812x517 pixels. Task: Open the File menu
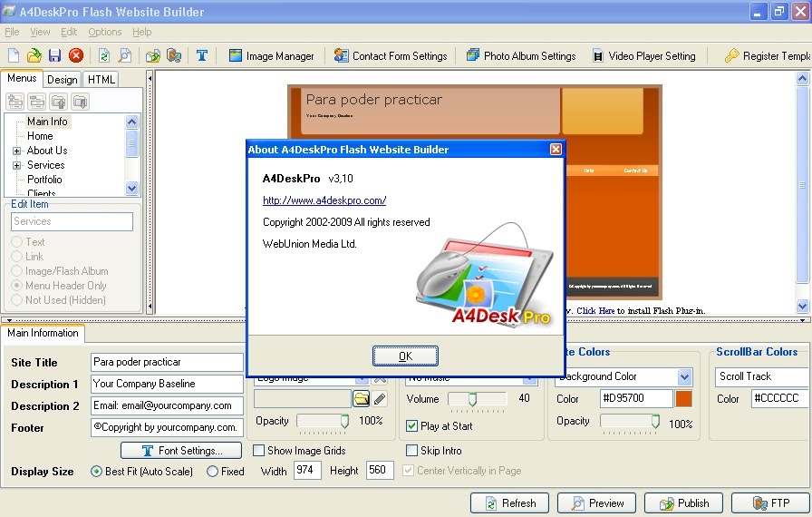[12, 32]
